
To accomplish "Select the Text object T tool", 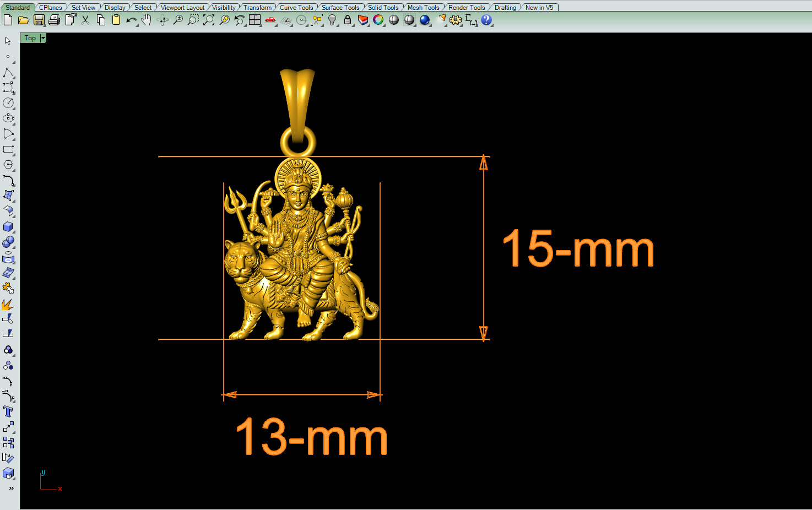I will coord(8,411).
